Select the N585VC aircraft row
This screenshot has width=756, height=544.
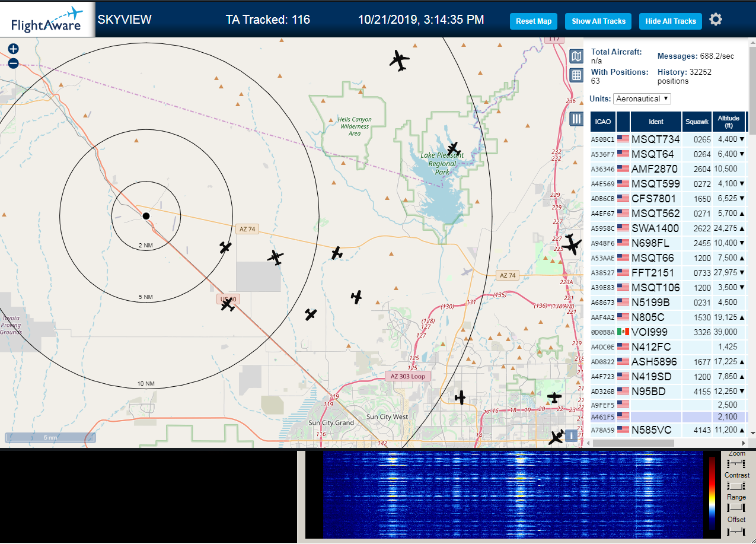(x=669, y=430)
